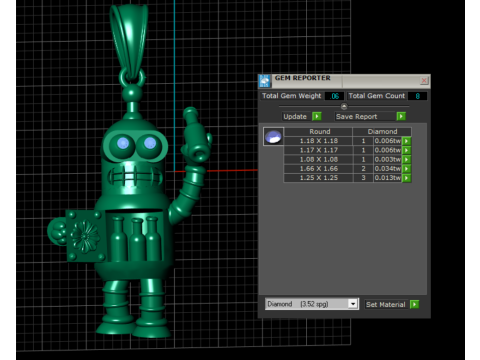
Task: Click the green arrow next to Set Material
Action: coord(414,304)
